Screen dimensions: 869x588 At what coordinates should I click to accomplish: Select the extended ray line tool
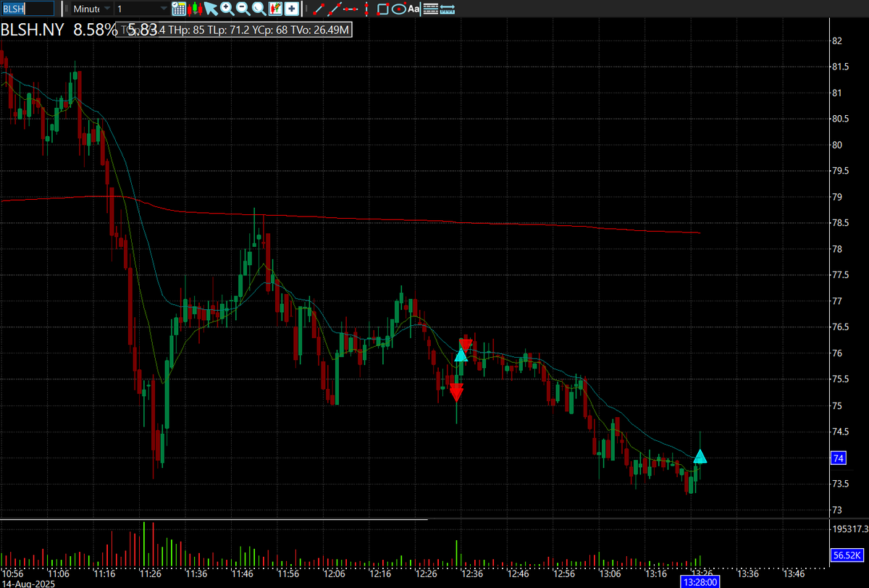click(x=334, y=9)
